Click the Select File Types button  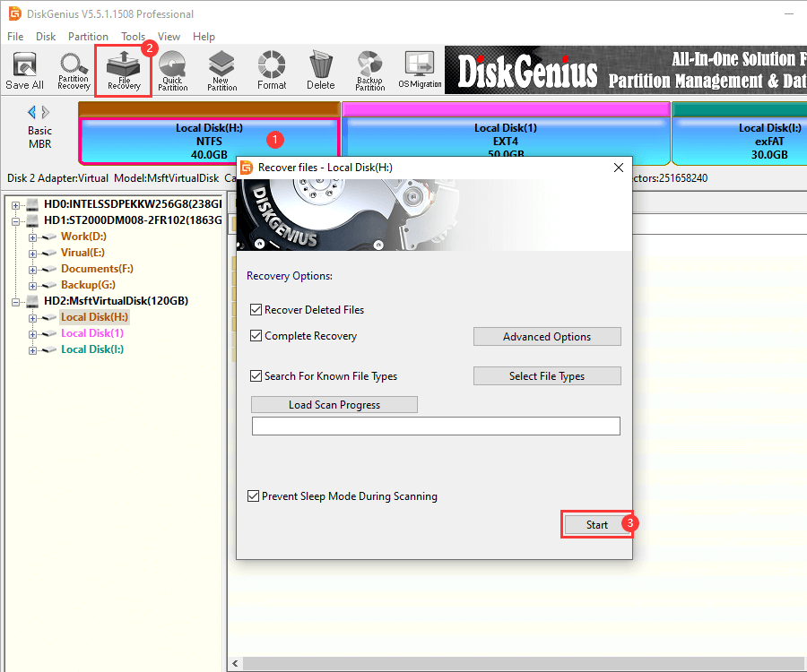(x=547, y=375)
